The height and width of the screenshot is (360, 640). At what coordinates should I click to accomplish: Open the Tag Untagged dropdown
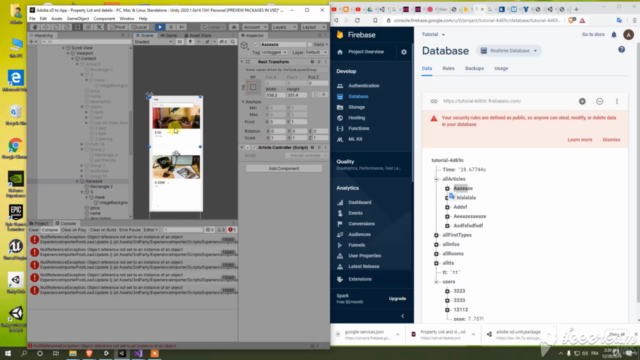(x=274, y=52)
